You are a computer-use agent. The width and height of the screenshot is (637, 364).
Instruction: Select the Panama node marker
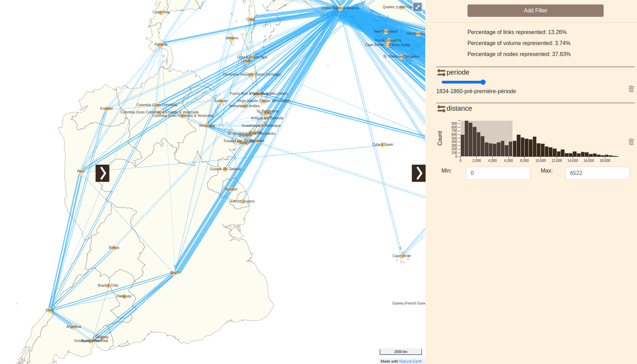161,45
